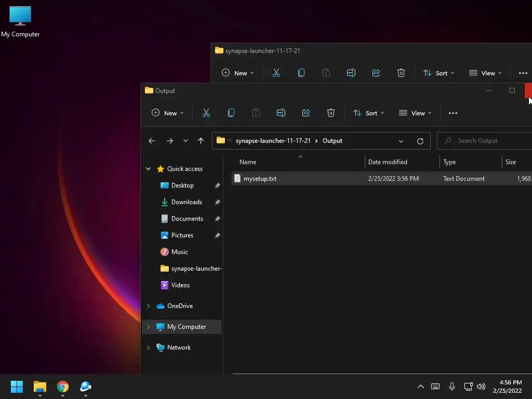This screenshot has width=532, height=399.
Task: Go back in Output window navigation
Action: pyautogui.click(x=152, y=141)
